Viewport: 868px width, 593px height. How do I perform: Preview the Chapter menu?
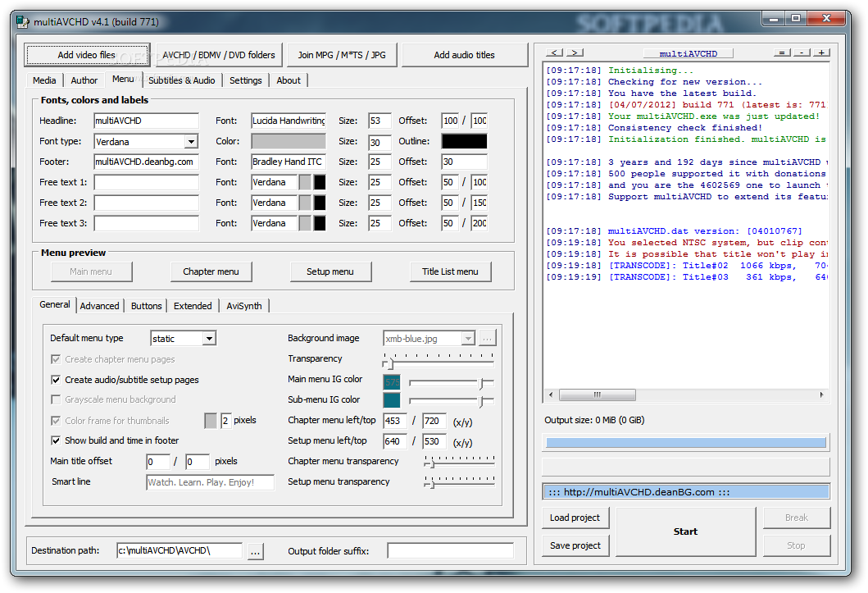pos(211,271)
